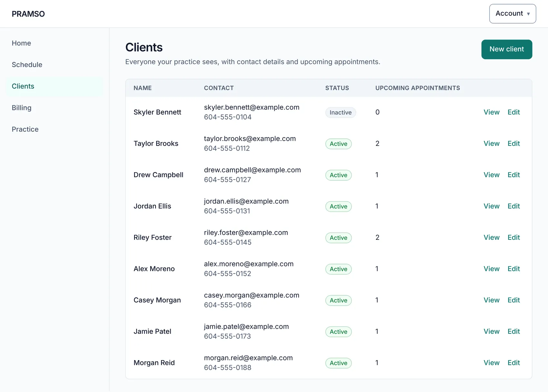Click phone number 604-555-0112
Viewport: 548px width, 392px height.
(227, 148)
